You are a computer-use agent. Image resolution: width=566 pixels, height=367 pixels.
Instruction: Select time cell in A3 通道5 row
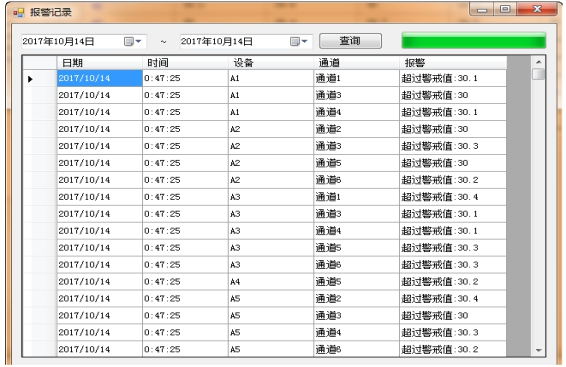[x=185, y=248]
